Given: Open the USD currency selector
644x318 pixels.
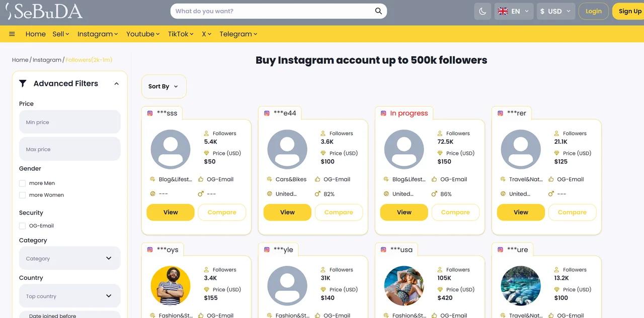Looking at the screenshot, I should coord(555,11).
